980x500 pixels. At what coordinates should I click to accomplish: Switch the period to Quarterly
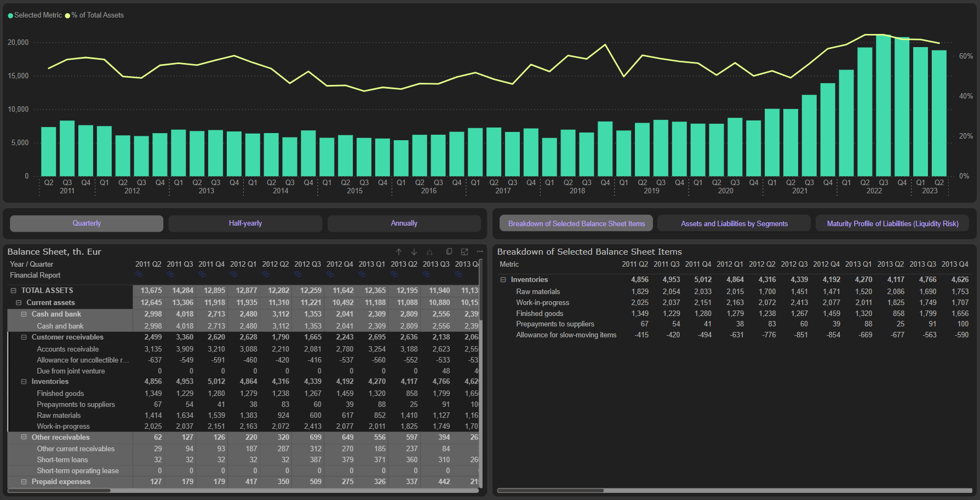click(x=87, y=223)
